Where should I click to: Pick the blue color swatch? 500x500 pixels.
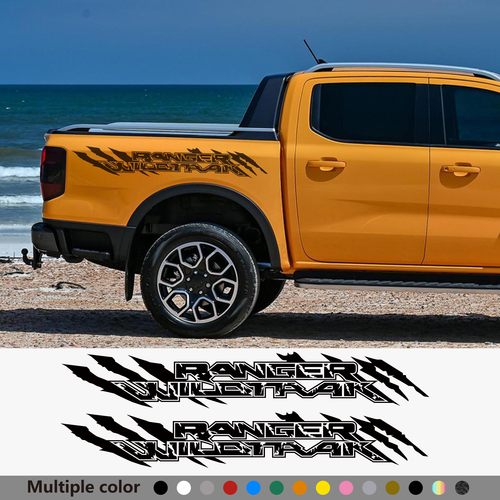coord(253,488)
